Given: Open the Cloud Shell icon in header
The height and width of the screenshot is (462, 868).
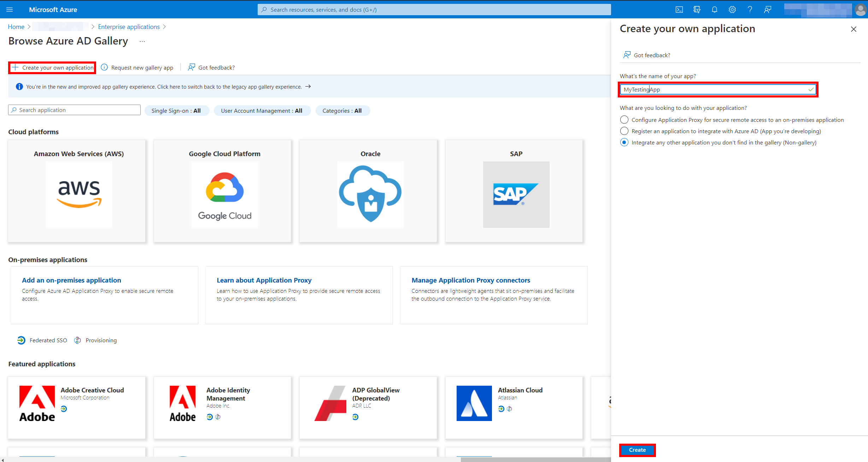Looking at the screenshot, I should click(679, 10).
